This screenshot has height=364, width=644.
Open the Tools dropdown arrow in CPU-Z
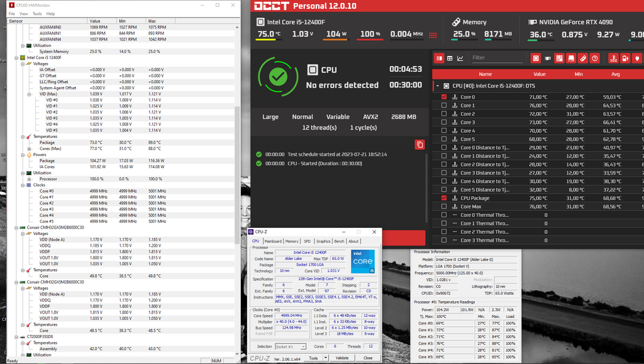(326, 358)
